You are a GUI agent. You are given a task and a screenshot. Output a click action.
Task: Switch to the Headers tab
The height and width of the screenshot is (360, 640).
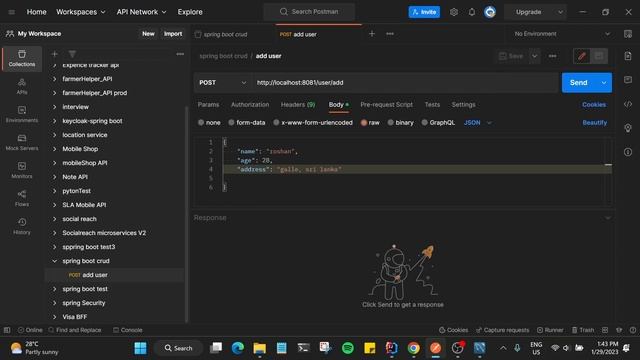298,104
